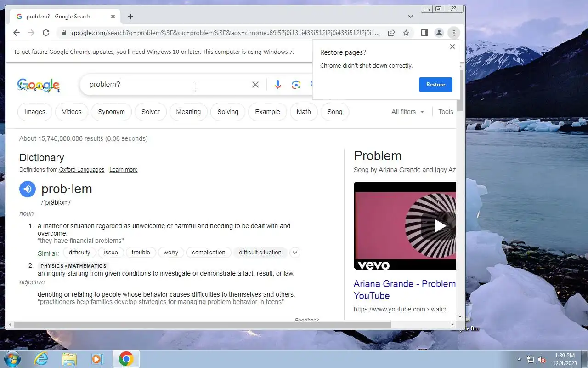Select the Synonym filter chip
588x368 pixels.
coord(112,112)
